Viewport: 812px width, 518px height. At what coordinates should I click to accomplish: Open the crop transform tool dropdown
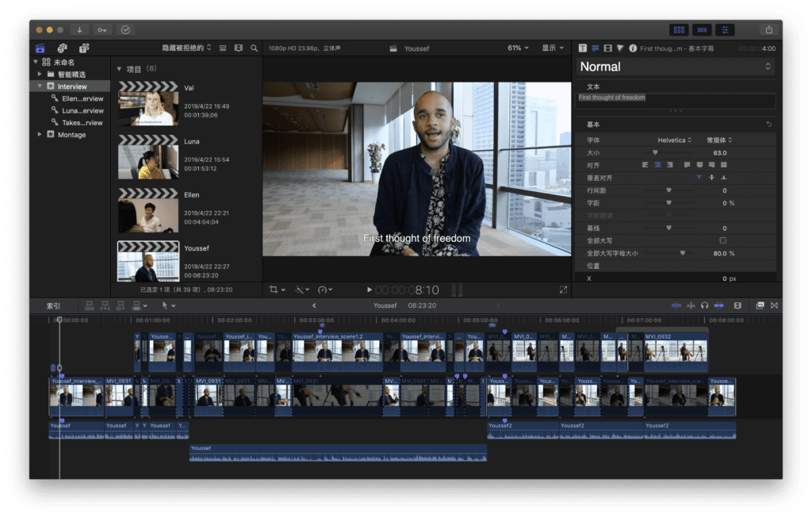[x=277, y=290]
